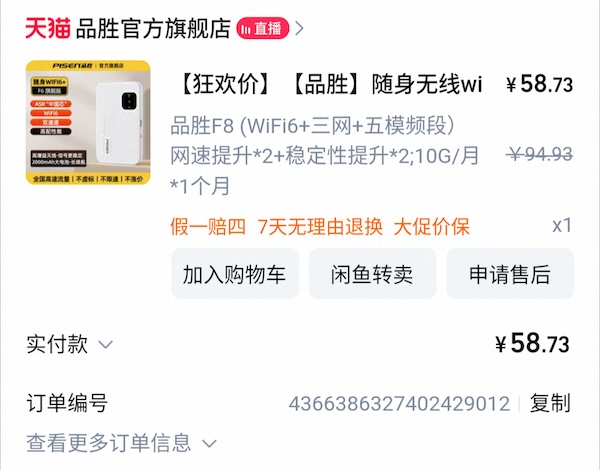Open store 品胜官方旗舰店
The image size is (600, 470).
point(153,28)
